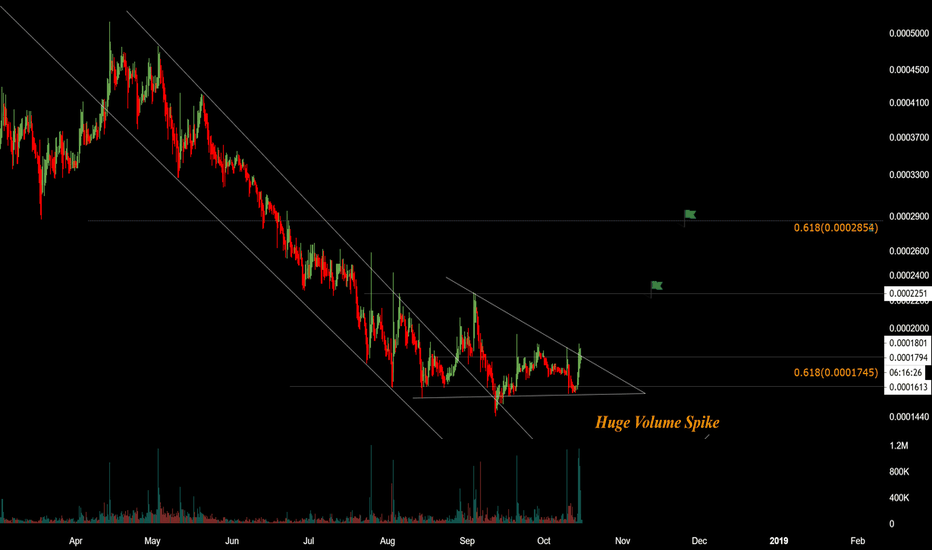Click the 0.0003700 price axis value
The height and width of the screenshot is (550, 932).
(x=909, y=137)
